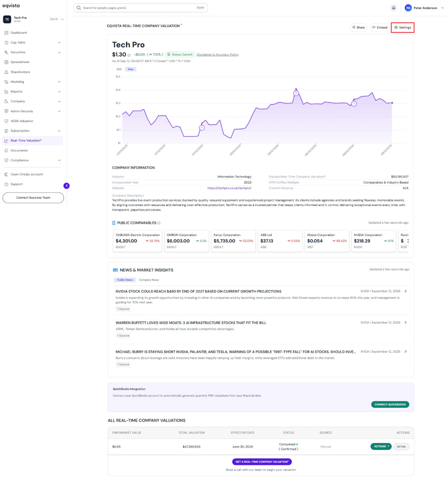Click the Support help icon

pyautogui.click(x=6, y=184)
